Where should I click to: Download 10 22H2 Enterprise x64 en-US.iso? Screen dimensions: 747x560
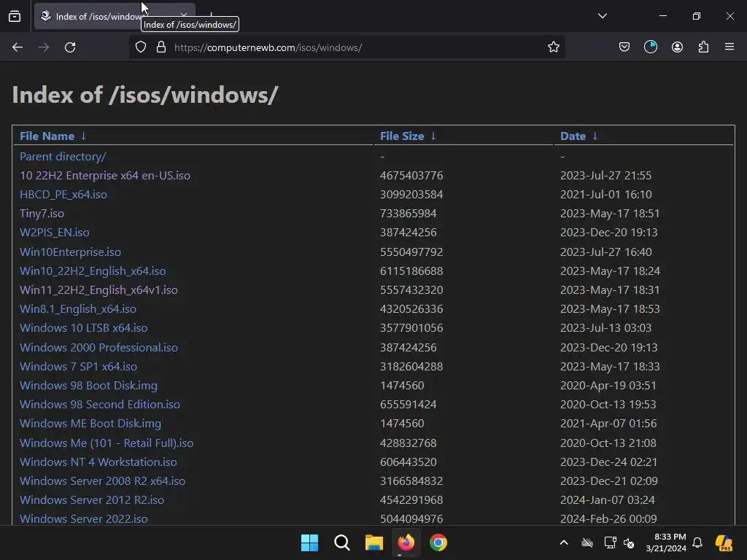pyautogui.click(x=105, y=176)
